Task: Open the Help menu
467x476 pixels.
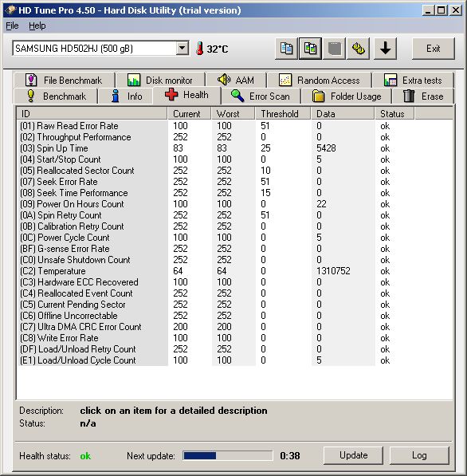Action: (37, 26)
